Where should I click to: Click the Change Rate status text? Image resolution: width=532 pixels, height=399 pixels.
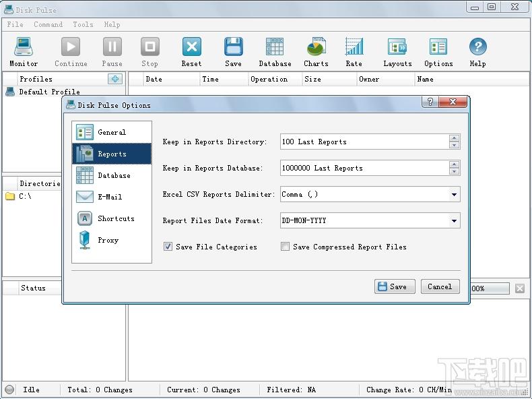409,390
